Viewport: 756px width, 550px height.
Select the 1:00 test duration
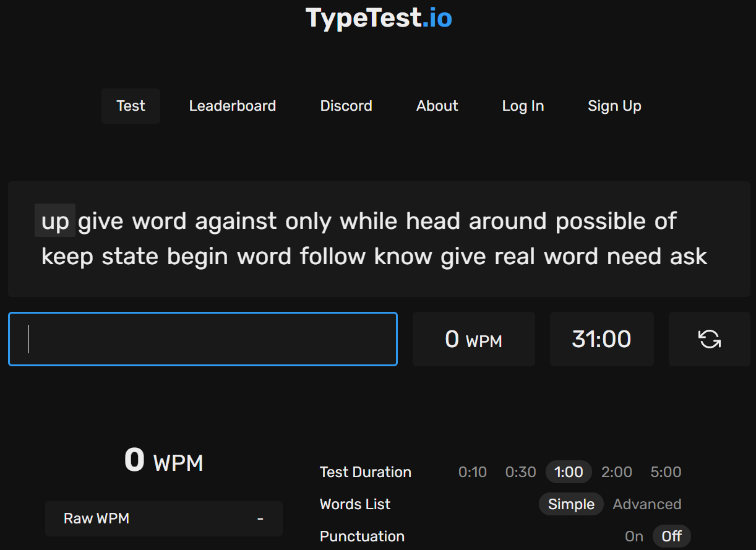tap(568, 472)
